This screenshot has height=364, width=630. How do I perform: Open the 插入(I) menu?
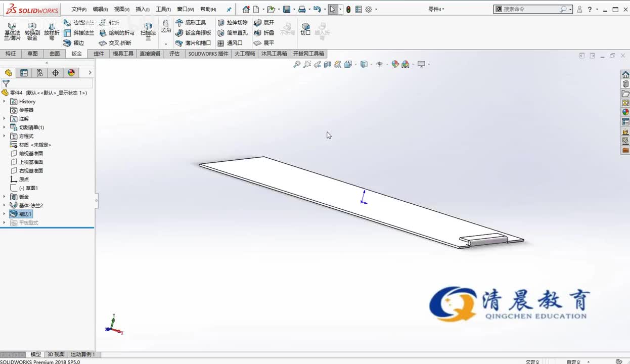(143, 9)
